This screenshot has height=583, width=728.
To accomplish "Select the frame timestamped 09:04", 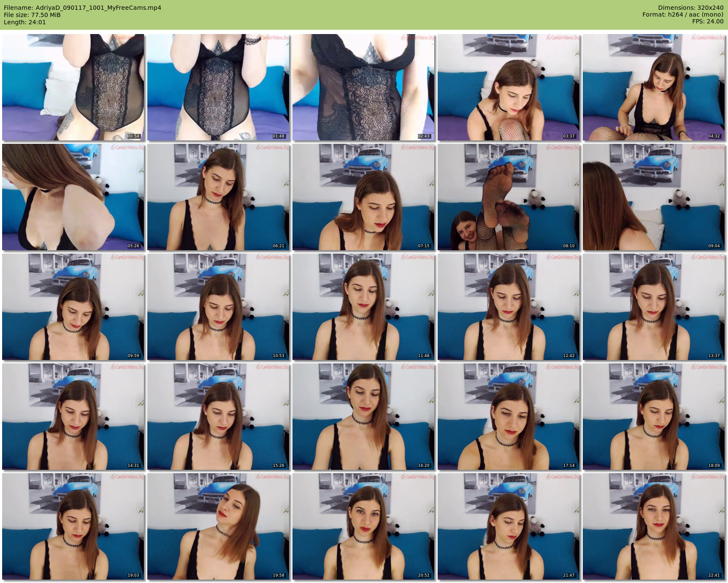I will 654,197.
